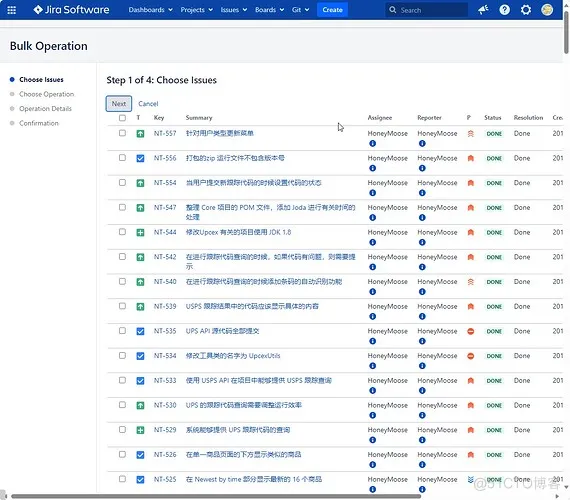570x500 pixels.
Task: Click the blocker priority icon for NT-535
Action: (470, 331)
